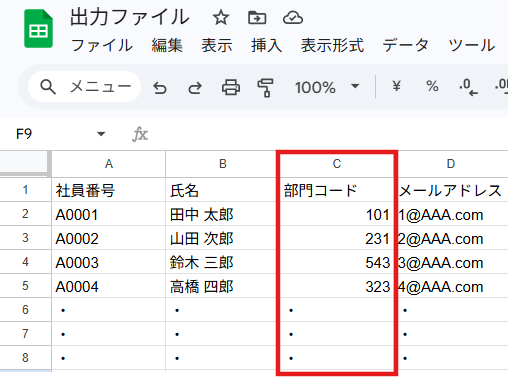The width and height of the screenshot is (508, 377).
Task: Select row 6 header
Action: coord(25,310)
